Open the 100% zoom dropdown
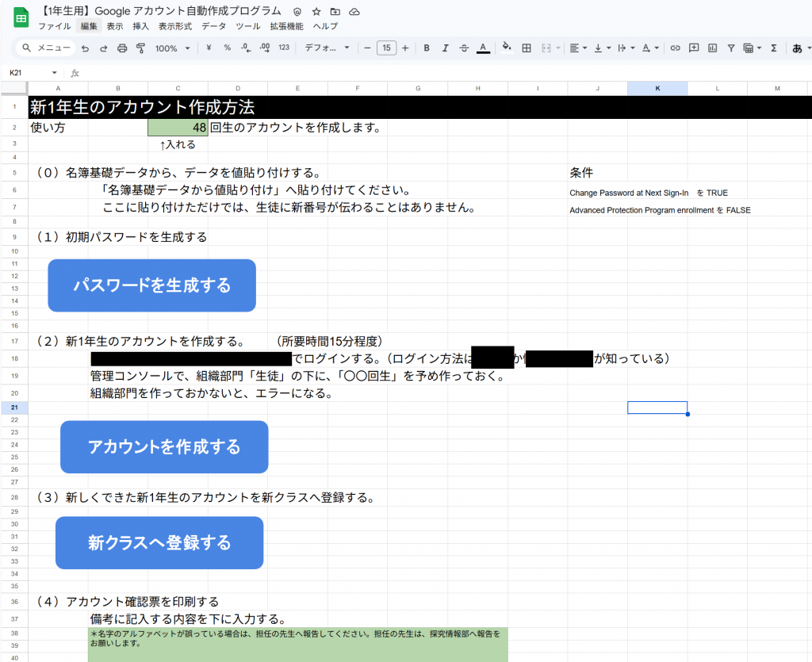Viewport: 812px width, 662px height. [172, 48]
